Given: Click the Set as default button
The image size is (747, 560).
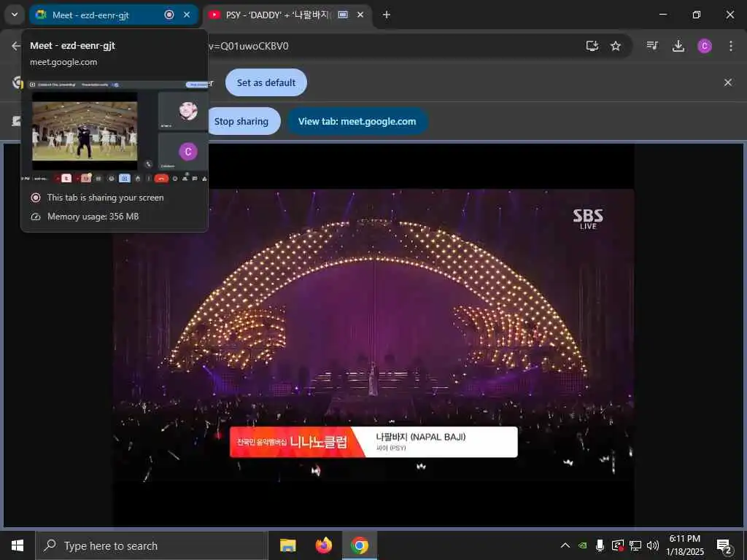Looking at the screenshot, I should coord(266,82).
